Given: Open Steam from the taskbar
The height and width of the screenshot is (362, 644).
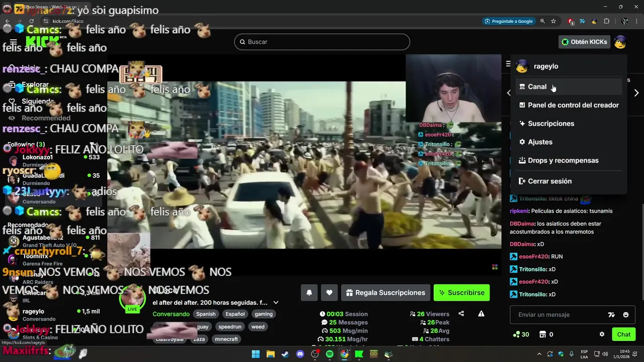Looking at the screenshot, I should [x=285, y=354].
